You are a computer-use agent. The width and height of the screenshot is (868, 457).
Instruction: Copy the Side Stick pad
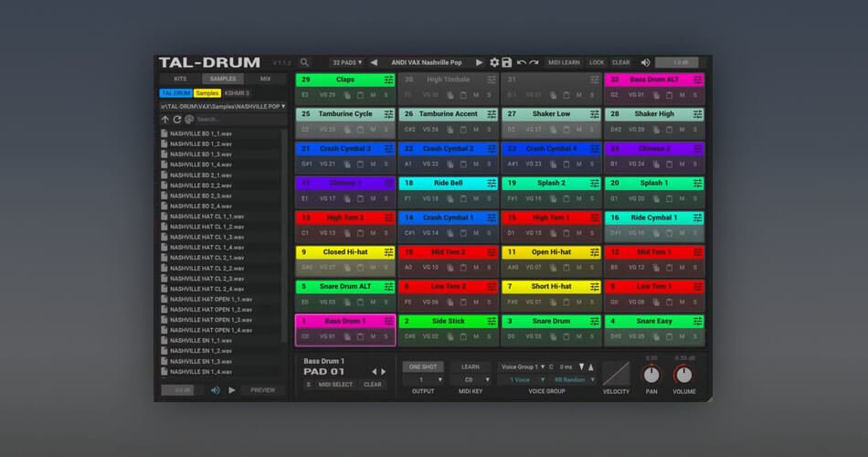[x=450, y=336]
